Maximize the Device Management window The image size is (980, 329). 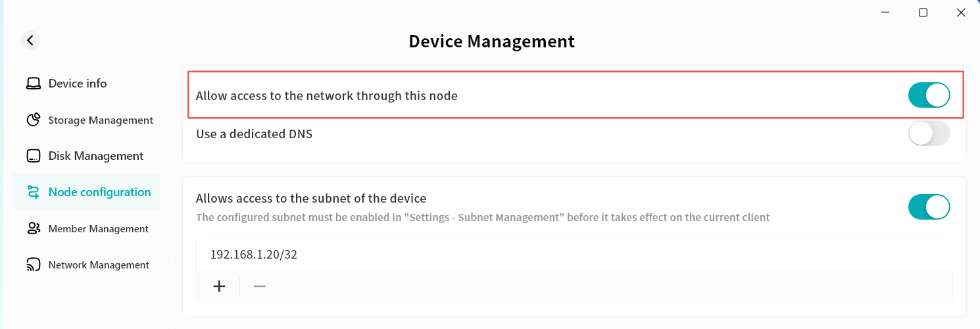(923, 13)
